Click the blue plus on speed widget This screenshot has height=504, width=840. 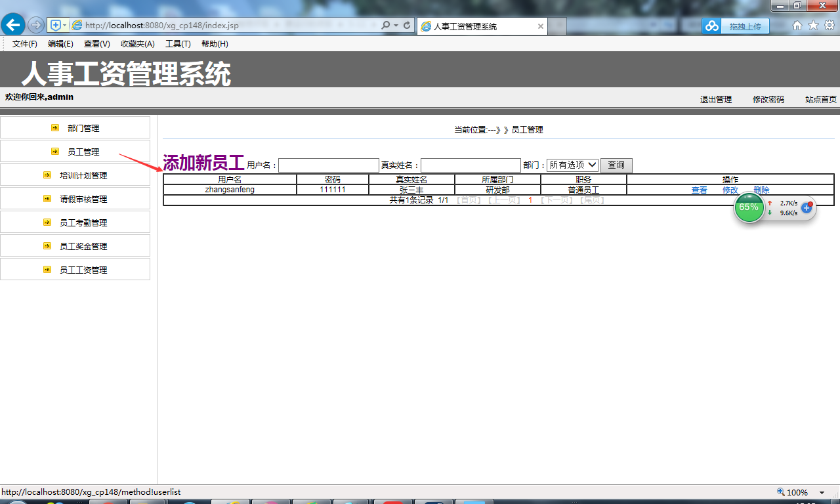click(807, 207)
